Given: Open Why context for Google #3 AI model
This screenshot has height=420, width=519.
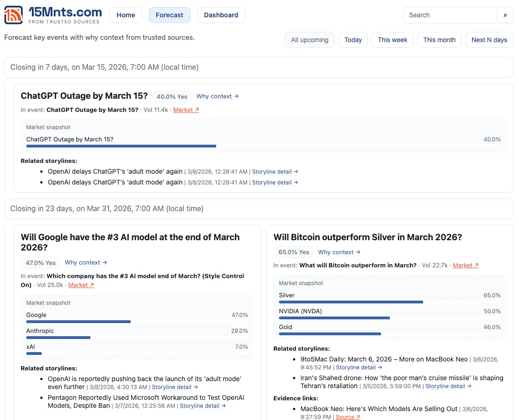Looking at the screenshot, I should coord(86,263).
